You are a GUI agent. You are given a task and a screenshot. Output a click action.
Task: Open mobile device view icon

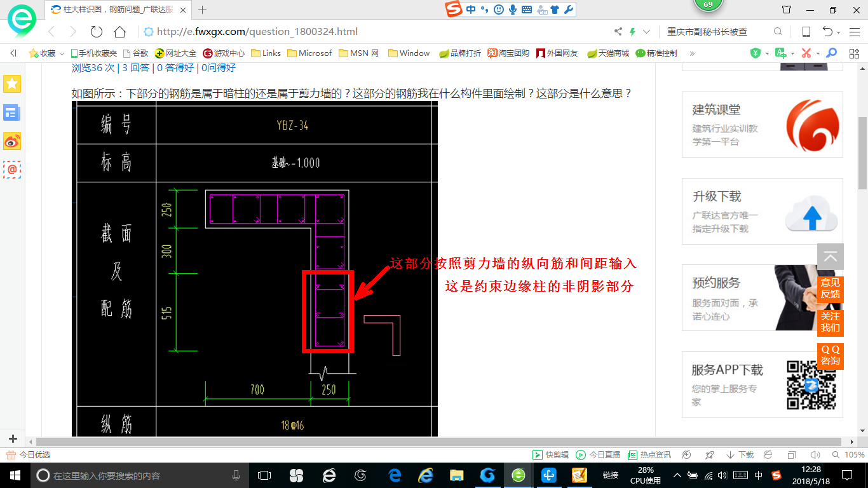click(x=806, y=32)
